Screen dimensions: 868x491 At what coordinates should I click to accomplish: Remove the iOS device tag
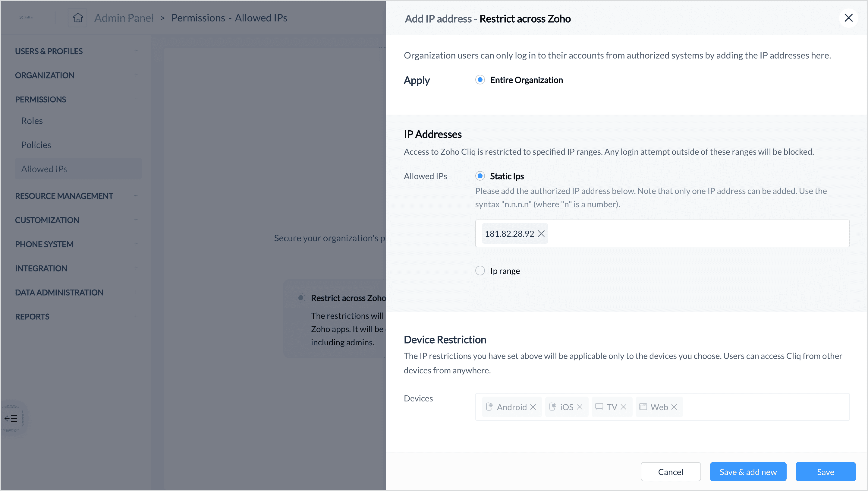coord(580,407)
